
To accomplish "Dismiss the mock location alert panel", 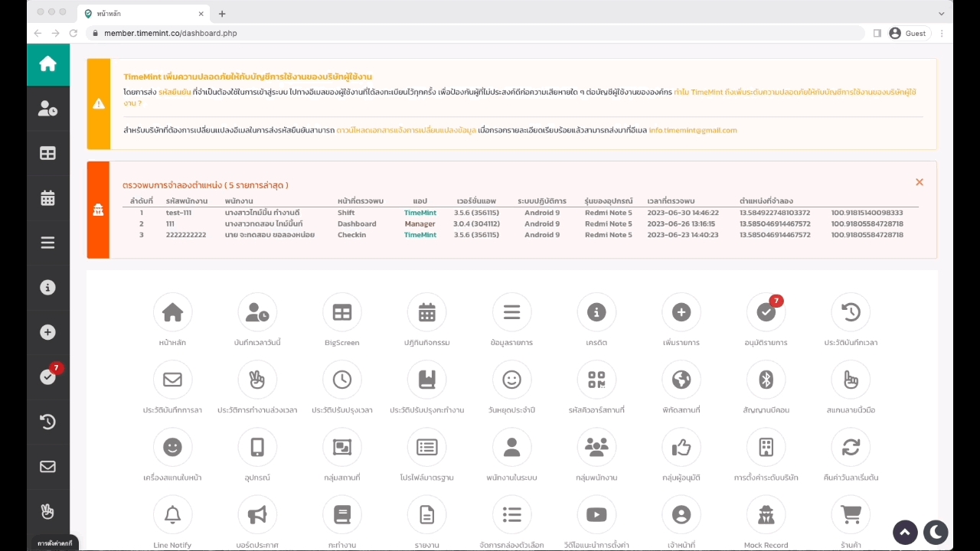I will pos(920,182).
